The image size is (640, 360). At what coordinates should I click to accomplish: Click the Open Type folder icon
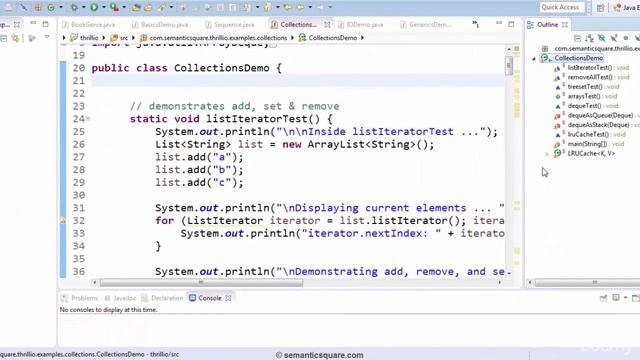pyautogui.click(x=136, y=7)
